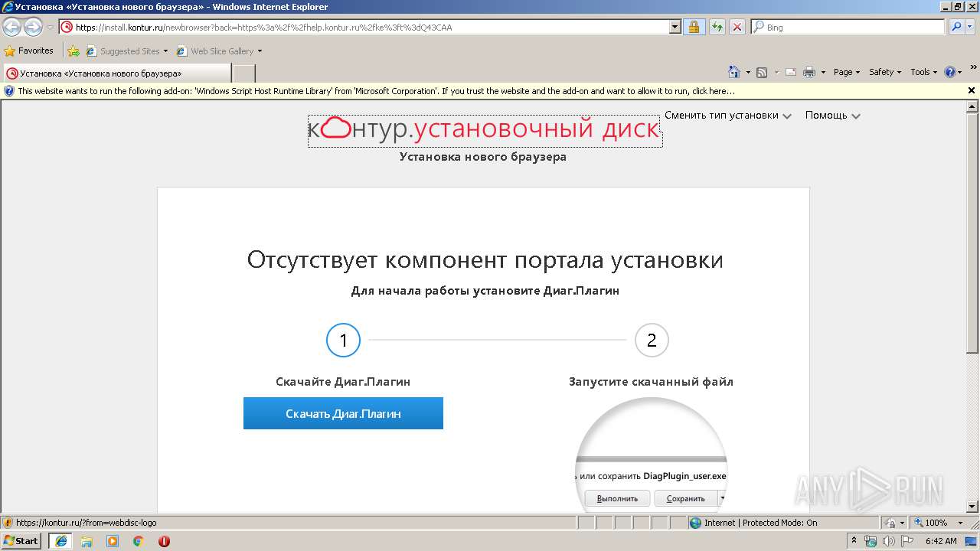Image resolution: width=980 pixels, height=551 pixels.
Task: Click the Refresh page icon
Action: point(717,27)
